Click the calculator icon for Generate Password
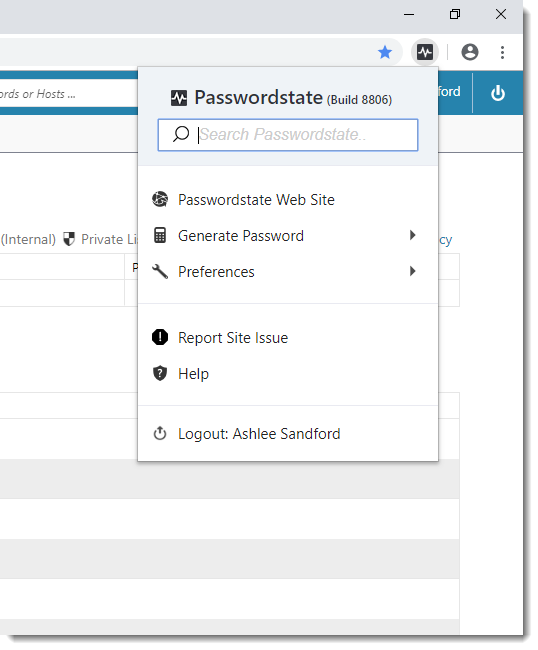The image size is (538, 650). tap(160, 235)
